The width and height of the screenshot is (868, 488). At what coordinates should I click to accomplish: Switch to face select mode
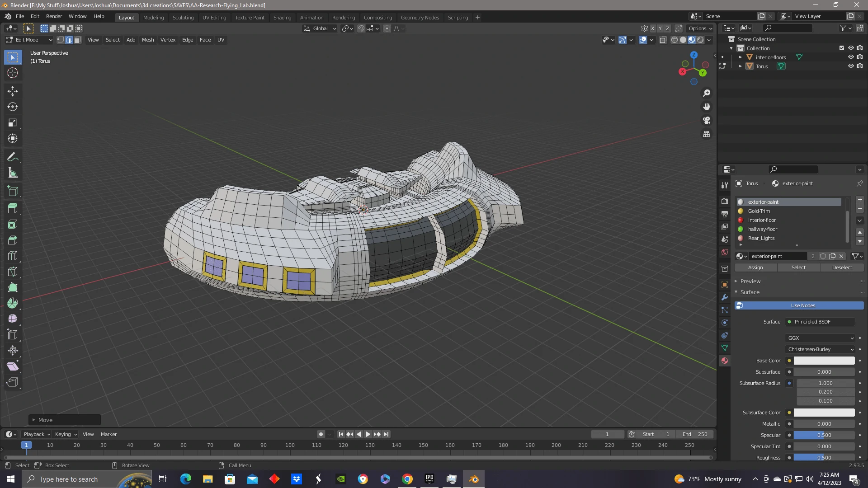[x=77, y=40]
